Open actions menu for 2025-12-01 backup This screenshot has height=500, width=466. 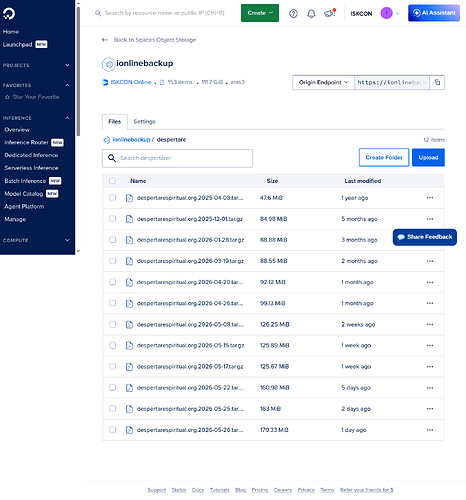click(x=430, y=219)
